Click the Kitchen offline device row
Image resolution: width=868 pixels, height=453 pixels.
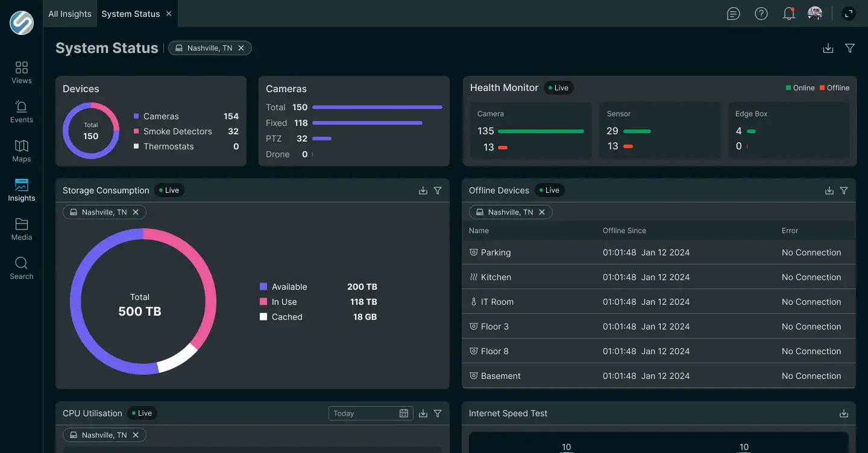point(659,277)
